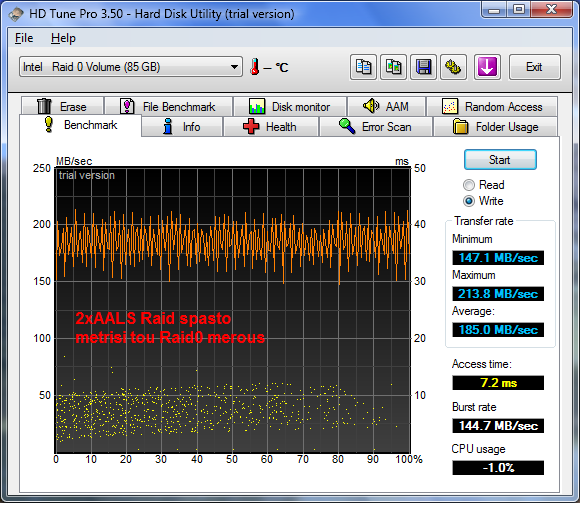Click the green bars Disk monitor icon

click(257, 106)
